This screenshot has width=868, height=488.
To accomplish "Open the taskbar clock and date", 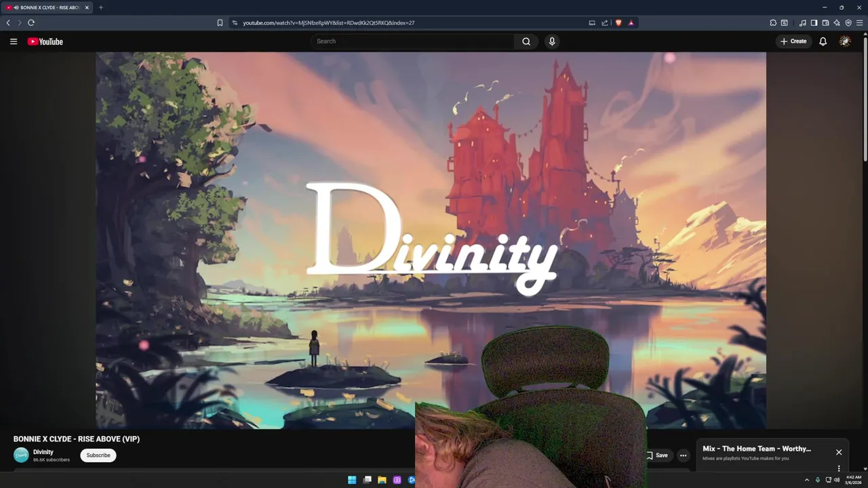I will (x=854, y=480).
